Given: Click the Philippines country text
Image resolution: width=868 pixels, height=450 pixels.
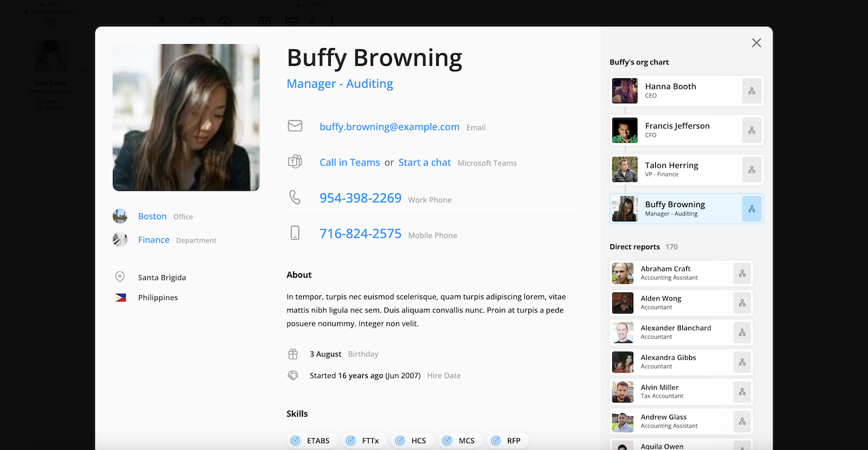Looking at the screenshot, I should (x=158, y=297).
